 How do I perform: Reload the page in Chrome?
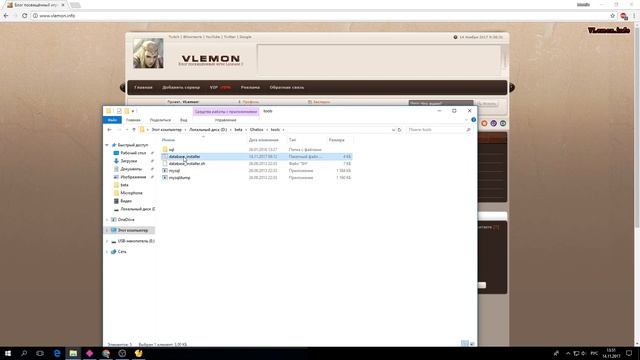point(24,16)
